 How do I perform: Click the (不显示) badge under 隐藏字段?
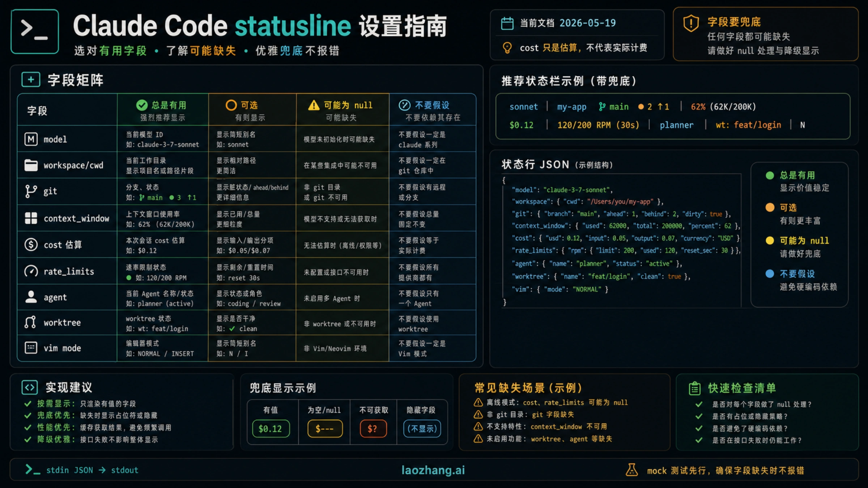point(422,429)
